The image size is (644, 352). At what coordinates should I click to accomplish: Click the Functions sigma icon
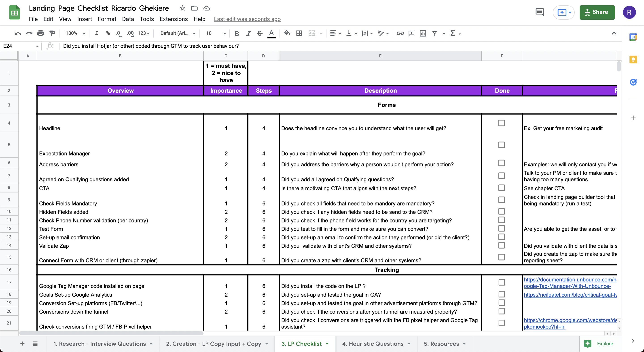tap(453, 33)
